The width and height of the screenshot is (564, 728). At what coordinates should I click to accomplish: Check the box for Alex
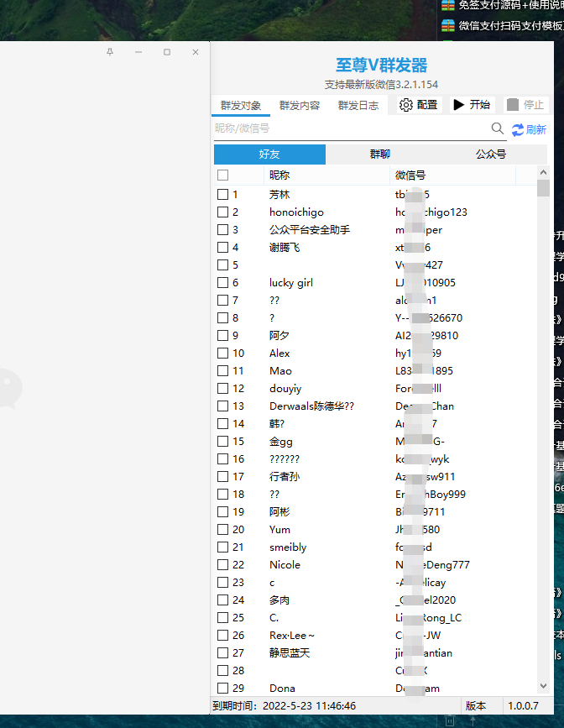(222, 354)
